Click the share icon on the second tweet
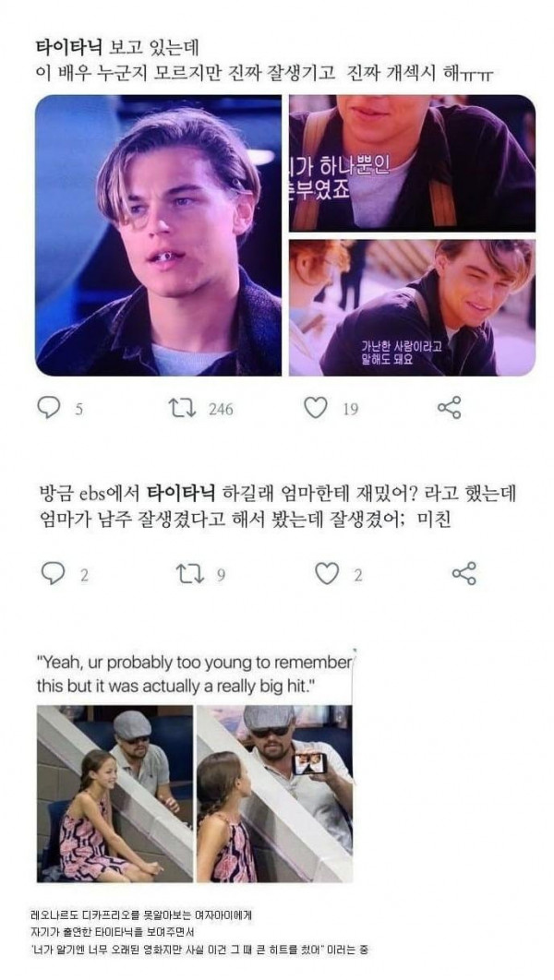 coord(464,573)
